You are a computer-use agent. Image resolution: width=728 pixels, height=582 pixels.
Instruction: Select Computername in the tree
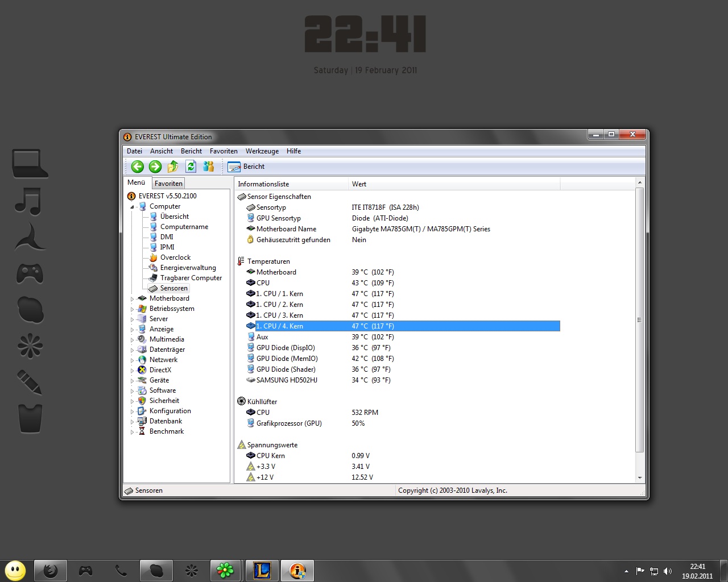point(184,227)
